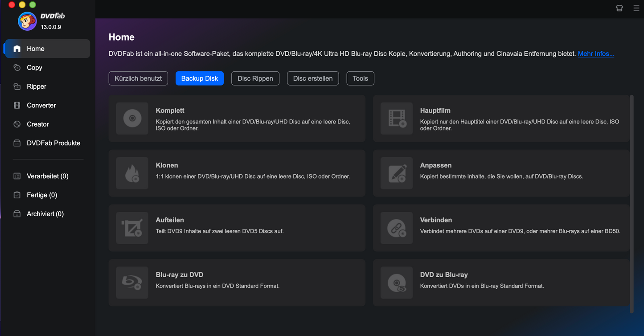
Task: Switch to the Tools tab
Action: click(x=360, y=78)
